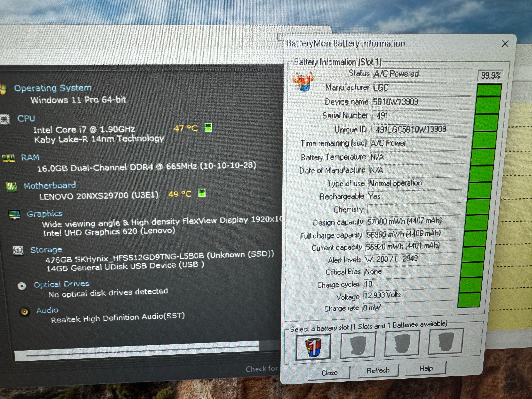The width and height of the screenshot is (532, 399).
Task: Click the RAM module icon in Speccy
Action: click(8, 158)
